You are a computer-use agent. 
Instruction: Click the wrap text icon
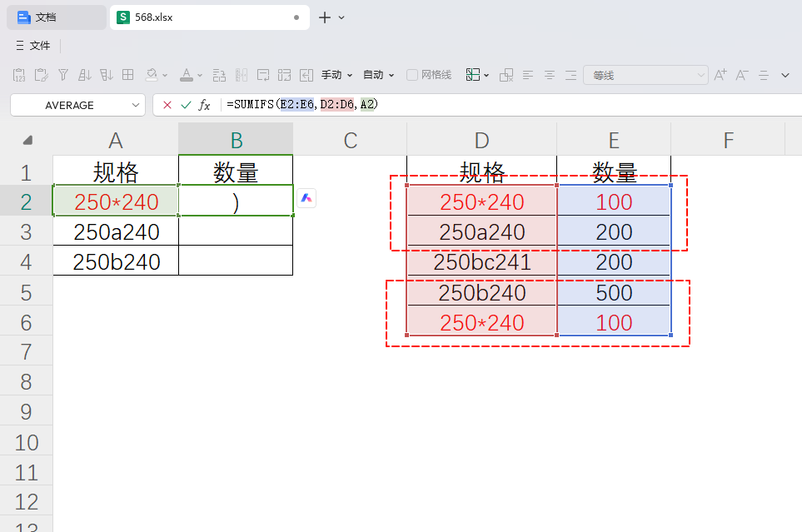coord(263,75)
